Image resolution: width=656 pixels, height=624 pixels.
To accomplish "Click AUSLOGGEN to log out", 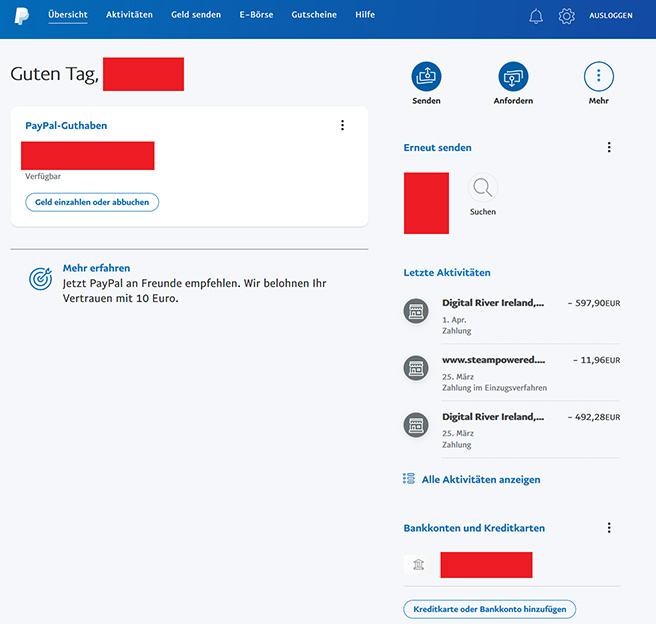I will tap(611, 15).
